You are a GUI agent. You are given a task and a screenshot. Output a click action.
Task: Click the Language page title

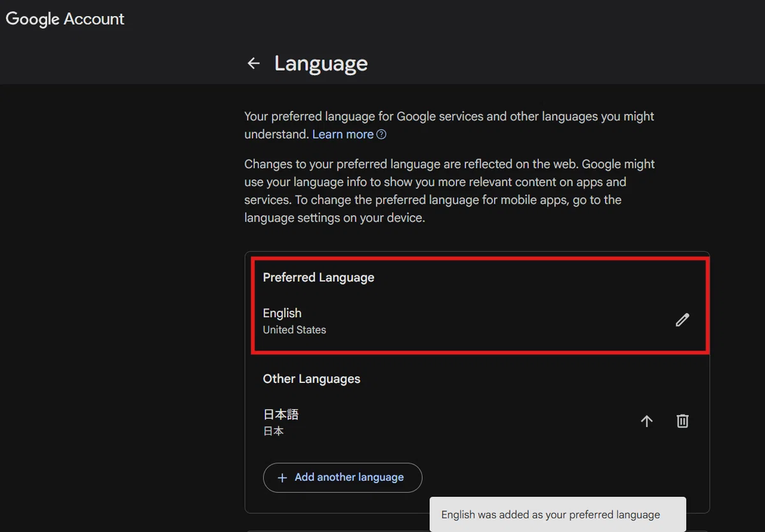(x=321, y=63)
